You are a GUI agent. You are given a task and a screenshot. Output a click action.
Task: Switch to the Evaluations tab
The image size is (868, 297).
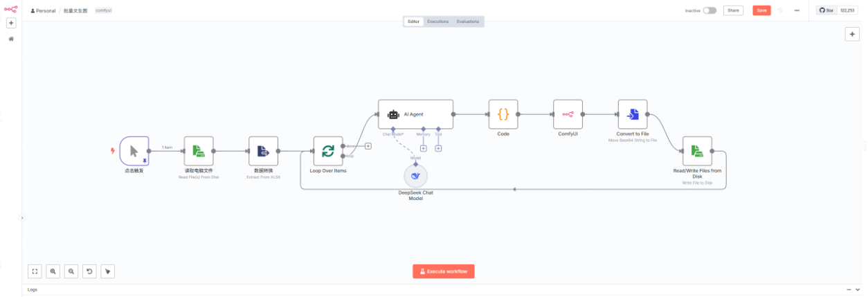click(x=468, y=21)
